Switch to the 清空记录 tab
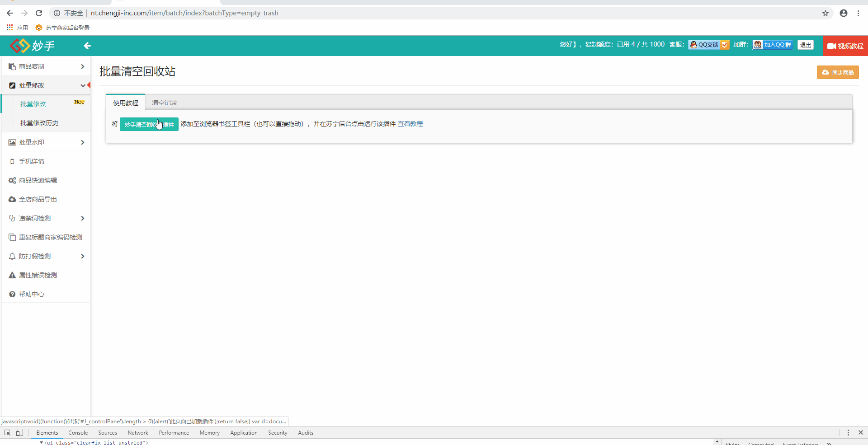This screenshot has width=868, height=445. 165,103
